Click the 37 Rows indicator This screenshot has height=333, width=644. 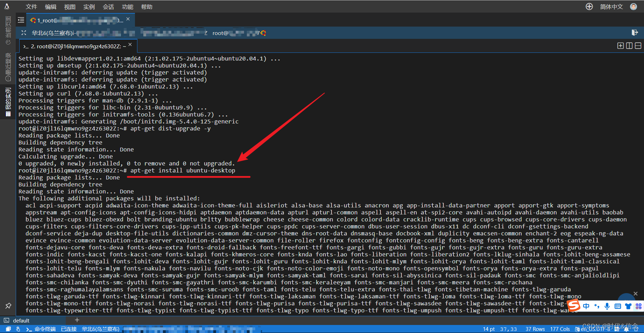click(535, 329)
